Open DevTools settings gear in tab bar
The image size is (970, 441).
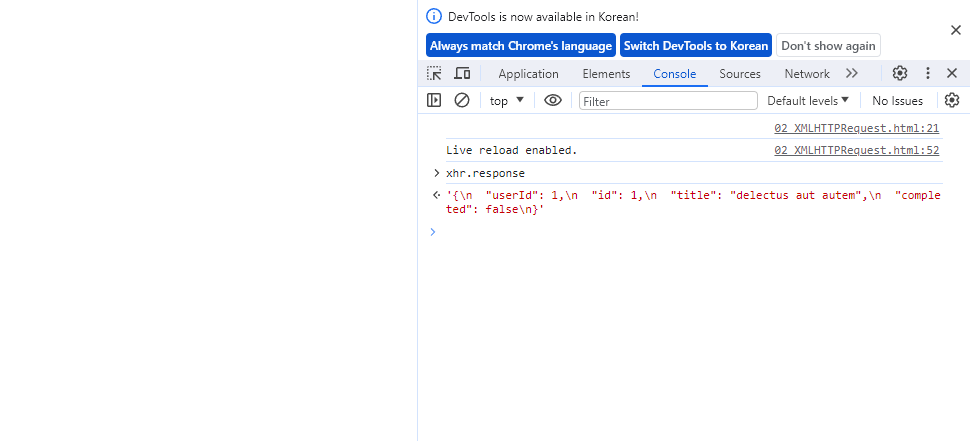coord(899,74)
